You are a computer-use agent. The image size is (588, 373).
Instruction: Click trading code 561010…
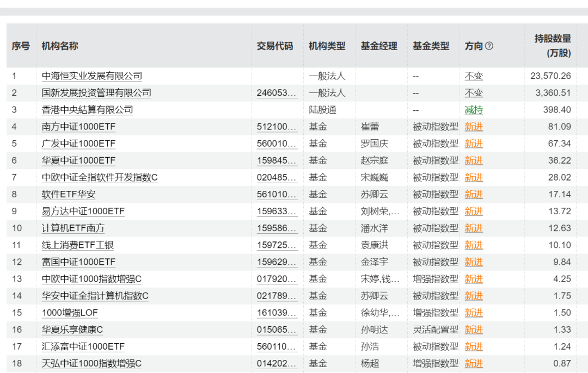click(x=277, y=194)
